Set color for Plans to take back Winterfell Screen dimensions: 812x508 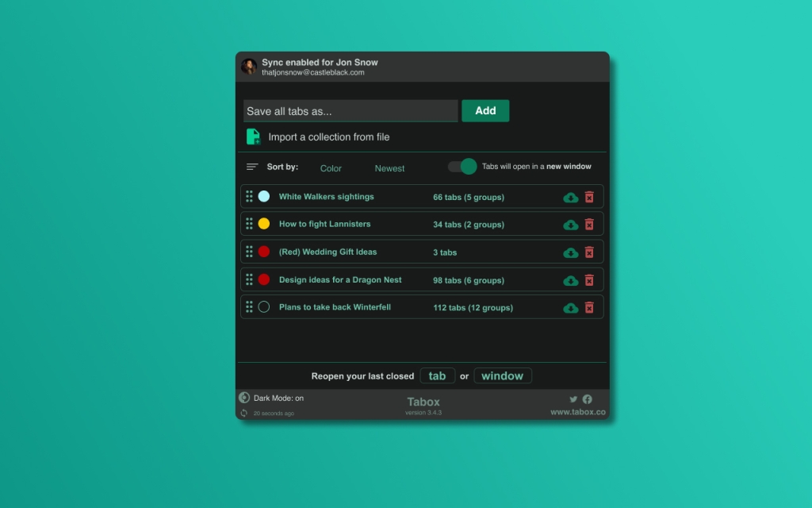coord(264,307)
